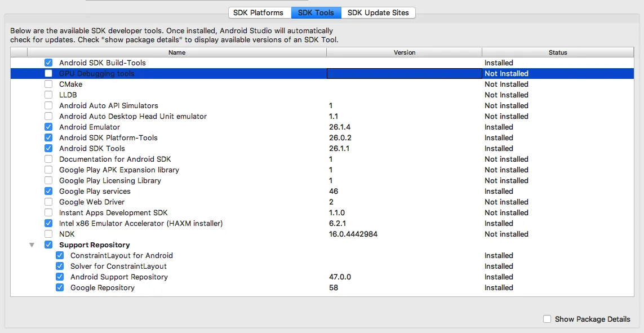
Task: Select the Android Emulator row label
Action: point(90,127)
